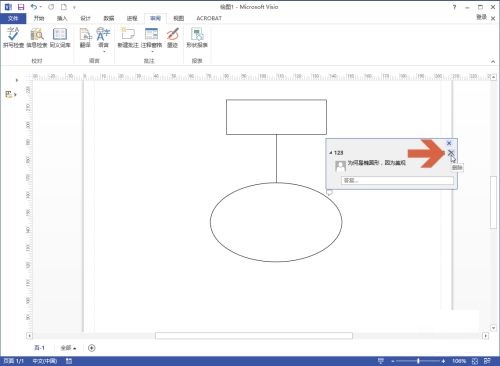The image size is (500, 366).
Task: Select the page tab 页-1
Action: point(39,348)
